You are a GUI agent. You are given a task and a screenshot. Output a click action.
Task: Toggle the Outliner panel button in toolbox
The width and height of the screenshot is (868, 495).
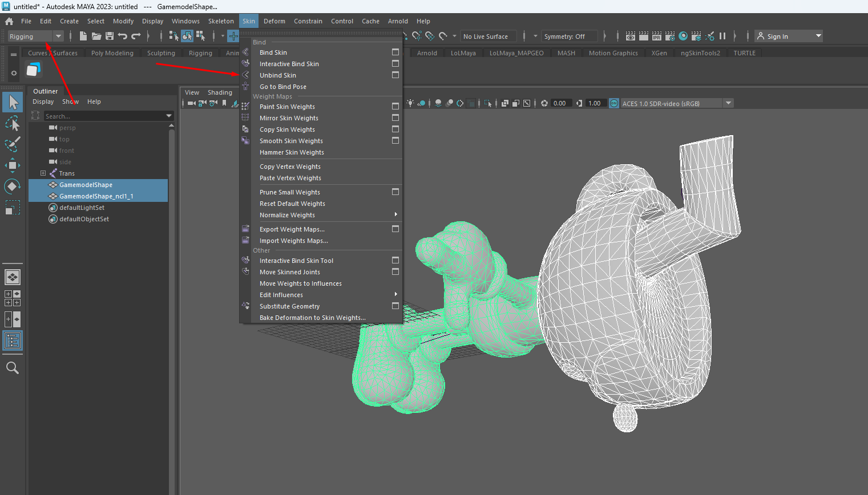[13, 340]
